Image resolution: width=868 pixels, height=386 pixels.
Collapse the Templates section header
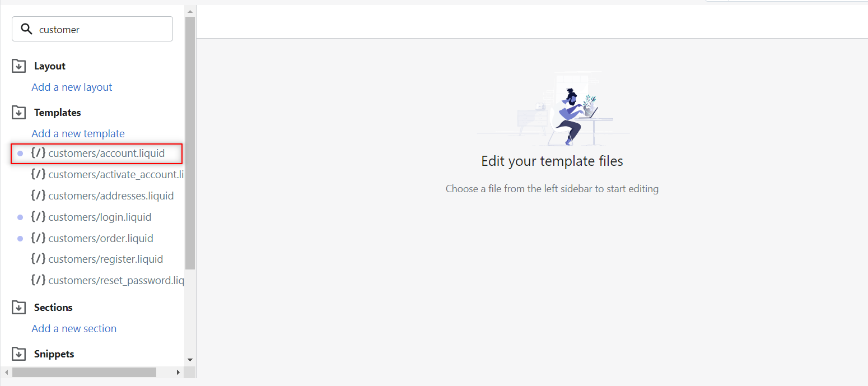pyautogui.click(x=57, y=113)
